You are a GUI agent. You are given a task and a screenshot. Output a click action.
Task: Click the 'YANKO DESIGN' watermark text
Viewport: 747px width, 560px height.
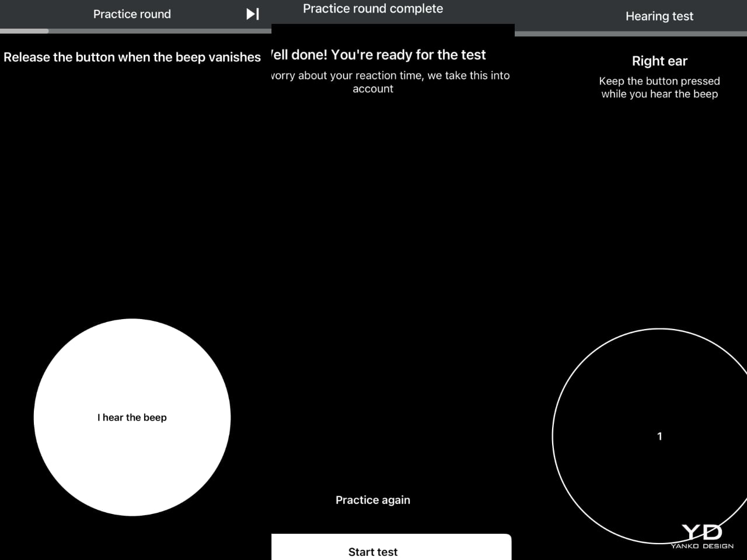click(x=702, y=546)
